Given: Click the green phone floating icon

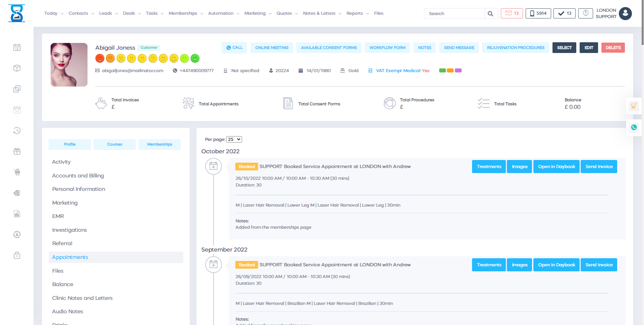Looking at the screenshot, I should [x=634, y=127].
